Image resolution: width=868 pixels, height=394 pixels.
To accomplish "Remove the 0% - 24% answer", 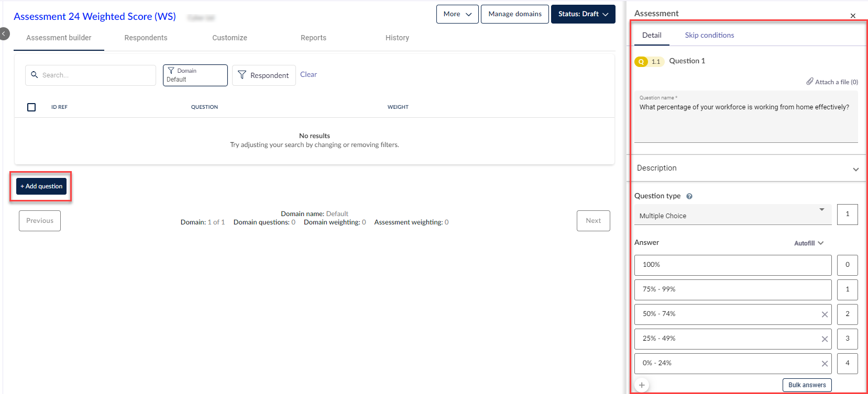I will tap(825, 364).
